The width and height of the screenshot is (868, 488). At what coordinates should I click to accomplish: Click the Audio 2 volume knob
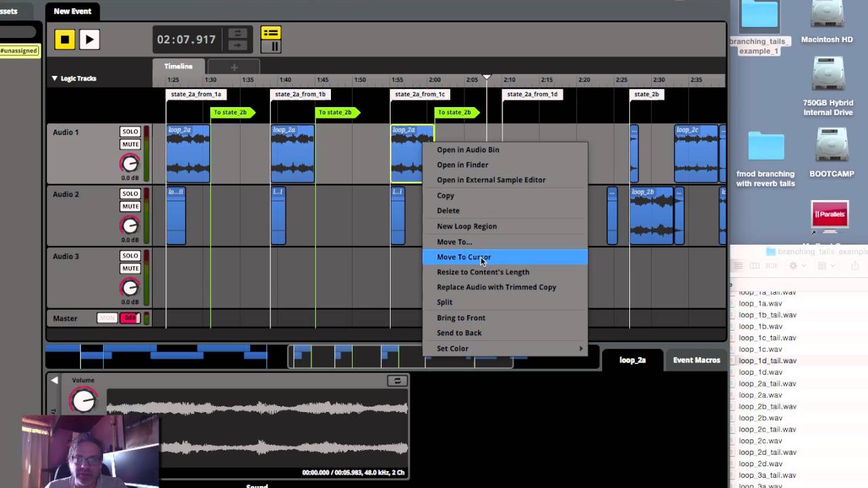coord(130,226)
